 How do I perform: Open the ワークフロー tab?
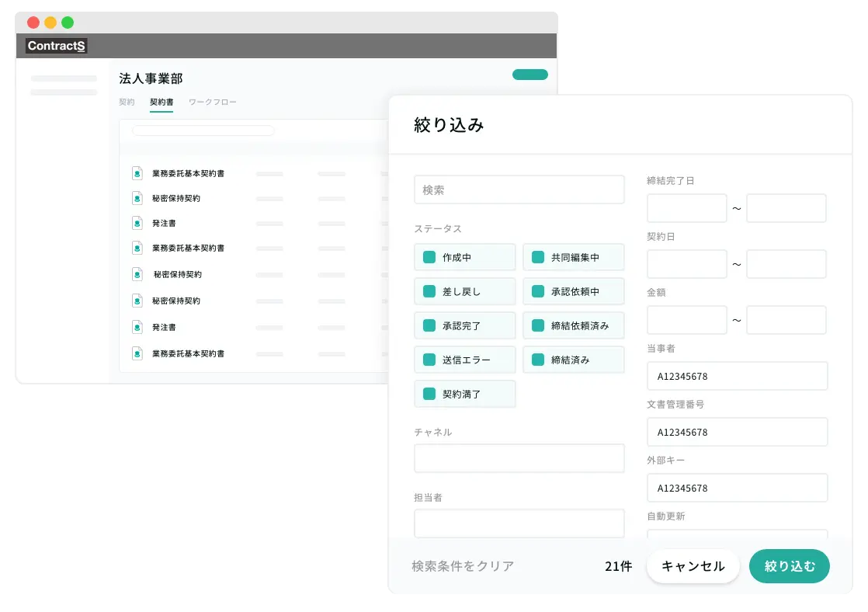213,102
